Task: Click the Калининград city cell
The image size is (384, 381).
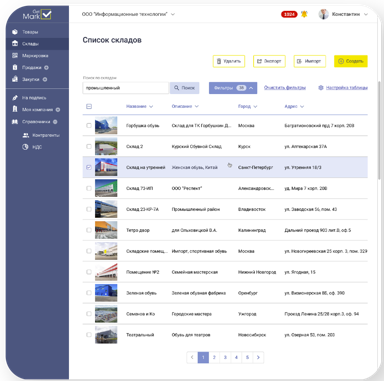Action: click(252, 230)
